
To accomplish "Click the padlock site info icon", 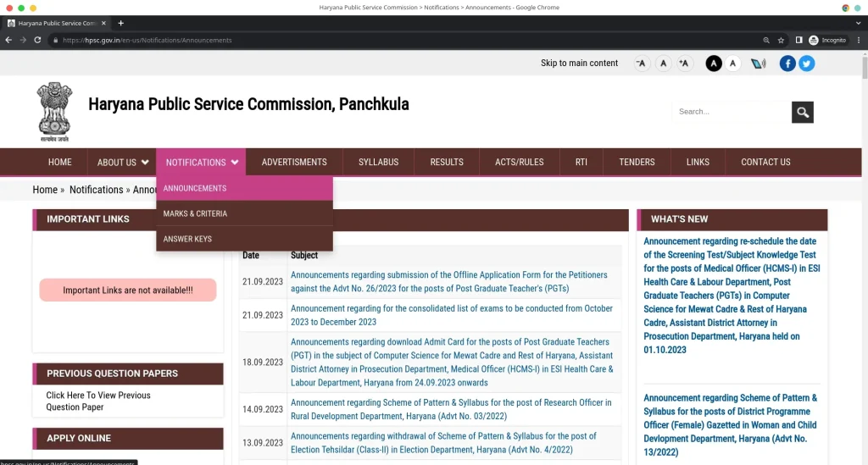I will pos(55,41).
